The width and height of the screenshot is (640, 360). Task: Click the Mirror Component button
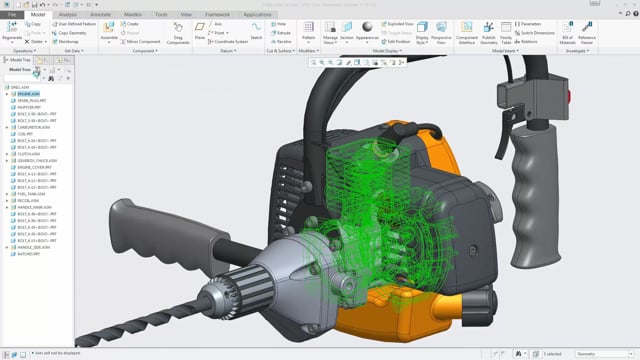click(x=140, y=42)
